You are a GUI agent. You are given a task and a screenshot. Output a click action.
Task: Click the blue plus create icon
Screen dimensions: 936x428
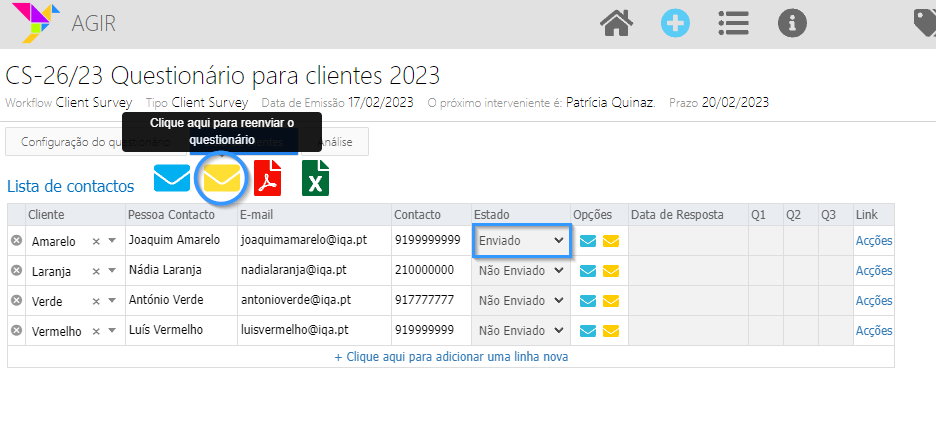[675, 24]
